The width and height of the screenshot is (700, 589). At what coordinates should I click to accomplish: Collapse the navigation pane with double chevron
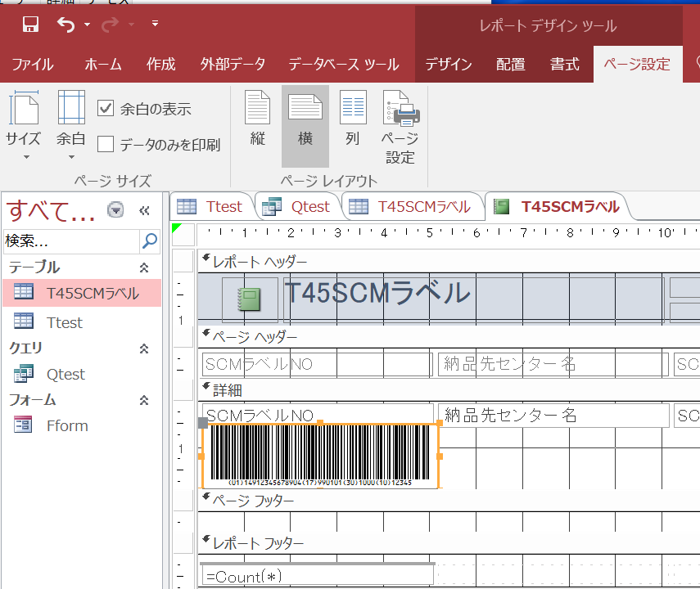click(x=144, y=210)
